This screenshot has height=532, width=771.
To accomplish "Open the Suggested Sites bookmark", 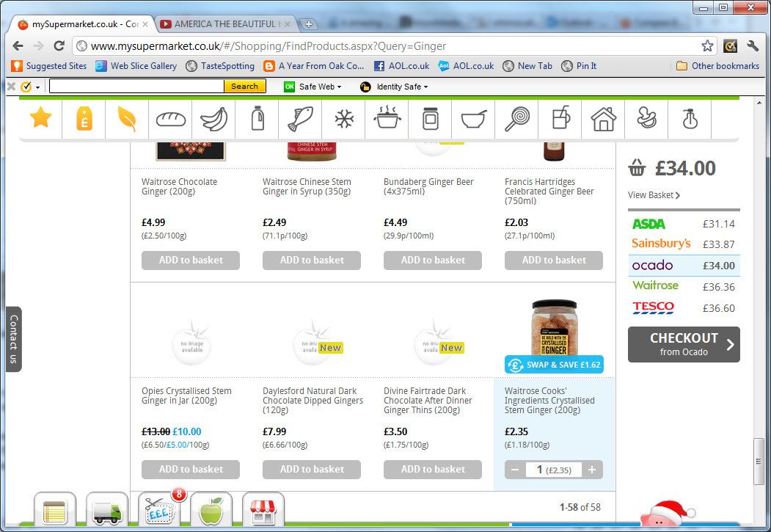I will click(49, 66).
